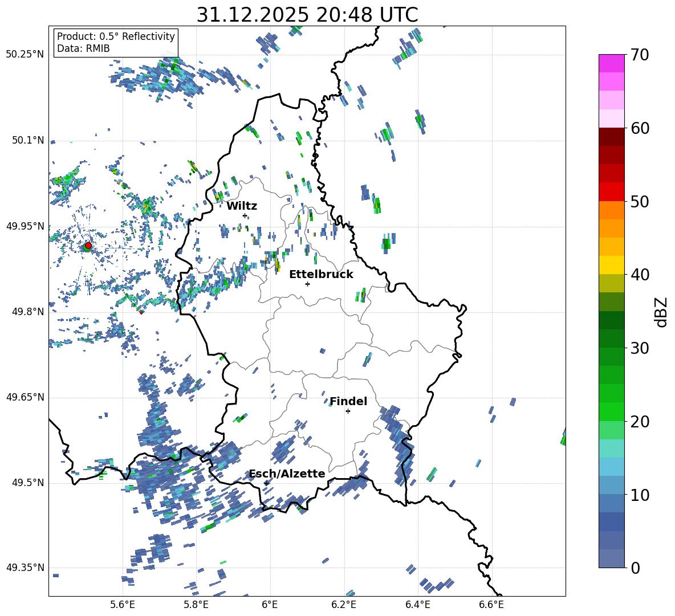Click the colorbar tick label 50
The image size is (675, 616).
640,201
